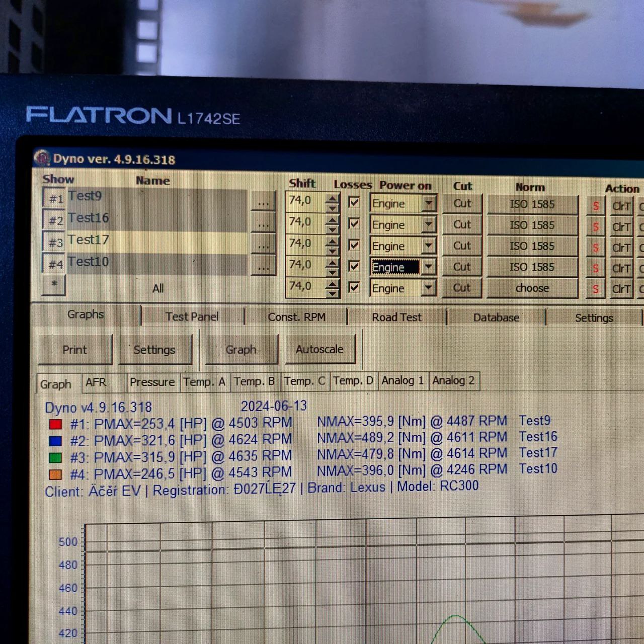644x644 pixels.
Task: Open the Power on dropdown for Test17
Action: click(429, 246)
